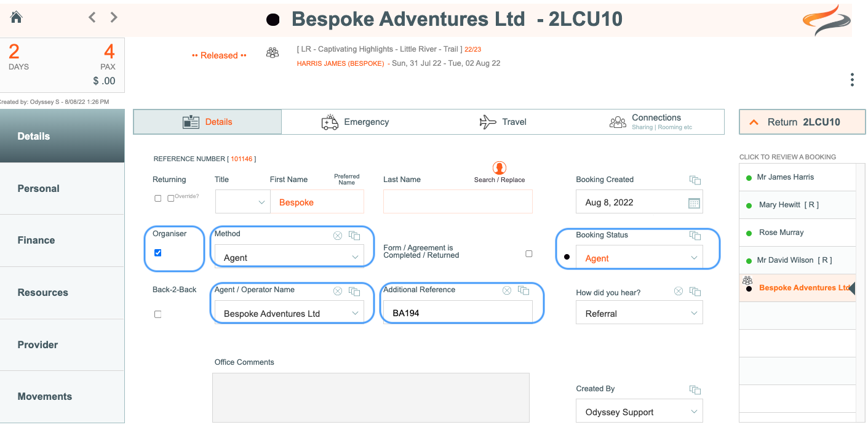This screenshot has width=868, height=430.
Task: Open the Connections tab
Action: (650, 122)
